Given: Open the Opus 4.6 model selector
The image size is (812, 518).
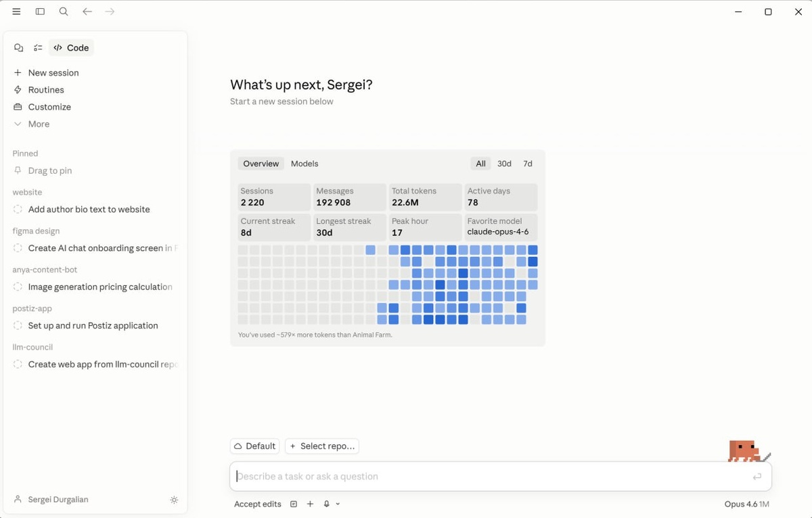Looking at the screenshot, I should 746,504.
